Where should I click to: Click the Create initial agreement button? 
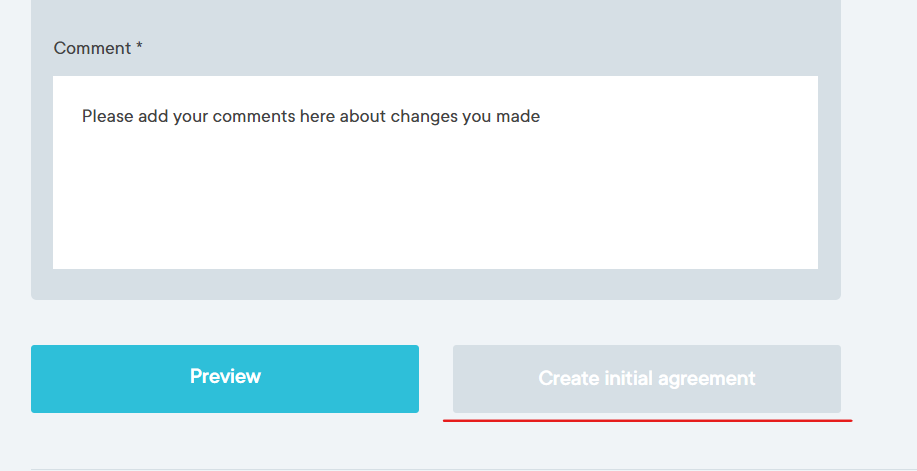coord(646,379)
